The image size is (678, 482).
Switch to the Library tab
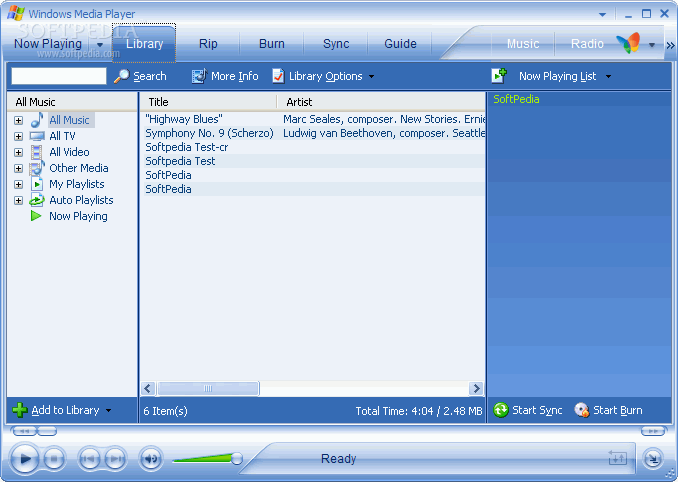tap(144, 44)
